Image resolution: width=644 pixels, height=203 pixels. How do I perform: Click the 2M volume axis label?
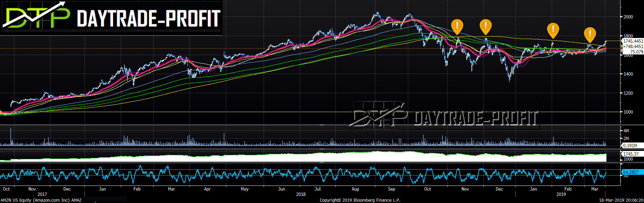click(x=626, y=138)
